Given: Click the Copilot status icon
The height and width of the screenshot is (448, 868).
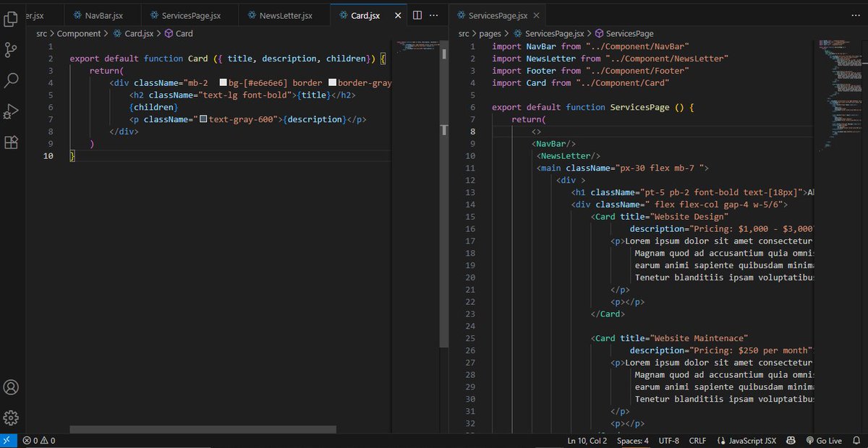Looking at the screenshot, I should click(791, 440).
